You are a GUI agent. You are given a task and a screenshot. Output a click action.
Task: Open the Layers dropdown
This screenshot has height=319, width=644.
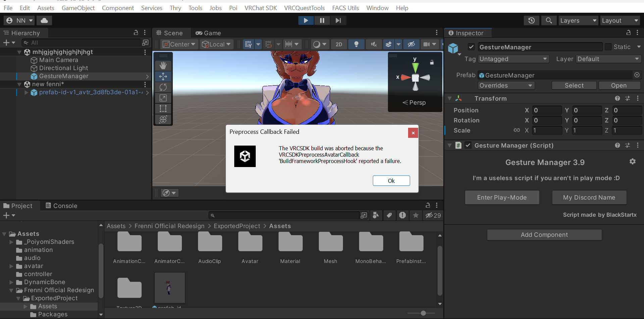click(578, 20)
